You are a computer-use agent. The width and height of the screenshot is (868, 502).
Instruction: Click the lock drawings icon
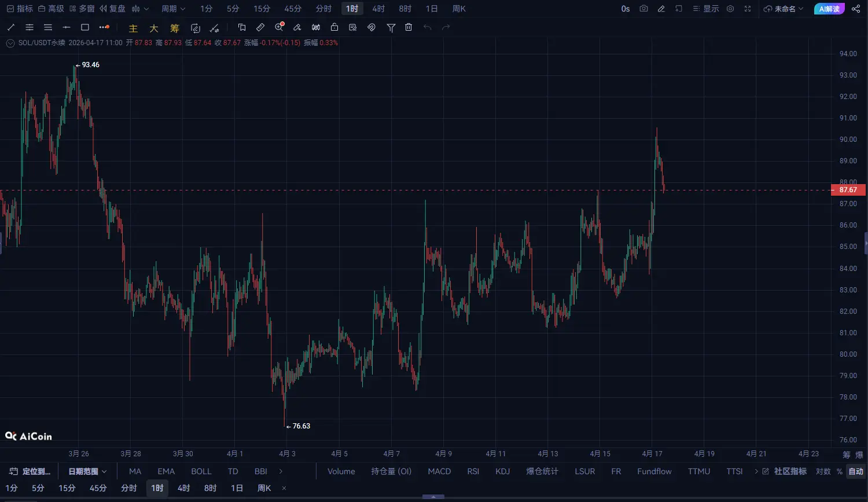[334, 27]
